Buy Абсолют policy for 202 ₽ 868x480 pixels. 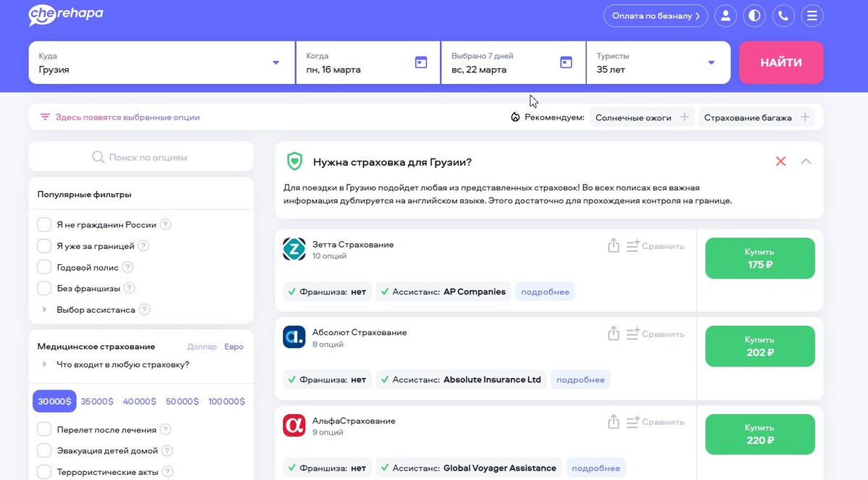click(x=759, y=346)
